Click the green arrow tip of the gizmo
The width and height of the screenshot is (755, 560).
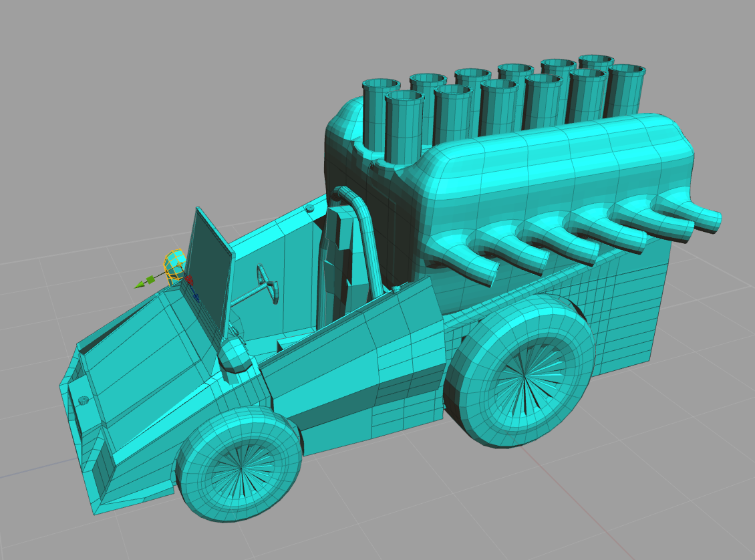[x=139, y=285]
